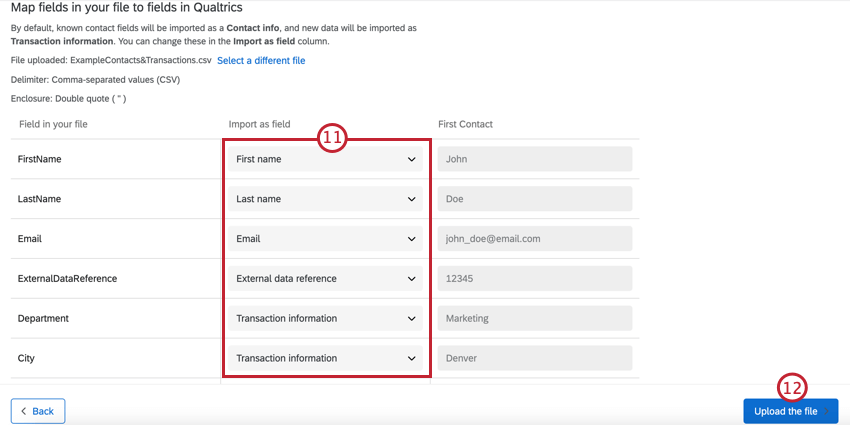Image resolution: width=850 pixels, height=425 pixels.
Task: Click the Back button
Action: pyautogui.click(x=38, y=411)
